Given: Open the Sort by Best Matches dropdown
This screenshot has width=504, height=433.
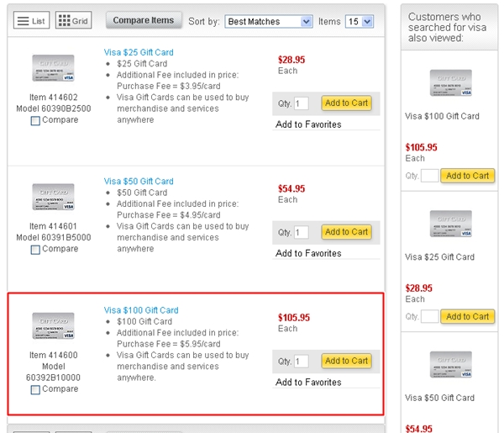Looking at the screenshot, I should (x=269, y=22).
